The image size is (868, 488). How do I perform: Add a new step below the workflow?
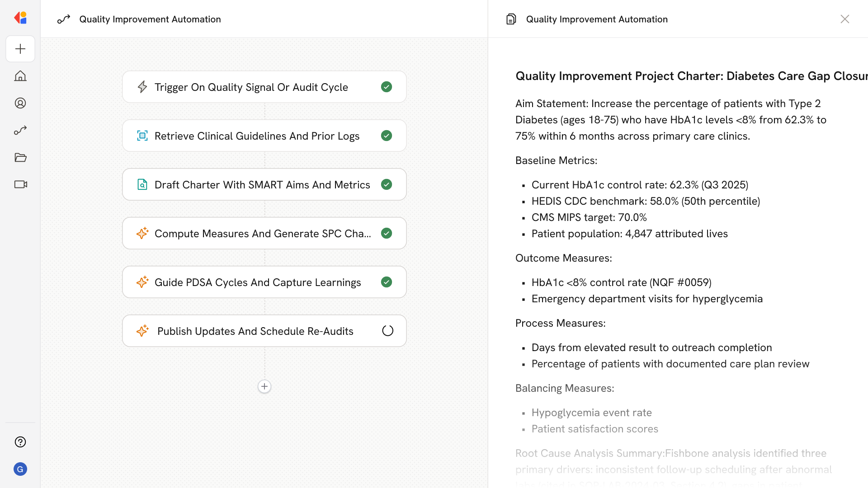(x=264, y=386)
